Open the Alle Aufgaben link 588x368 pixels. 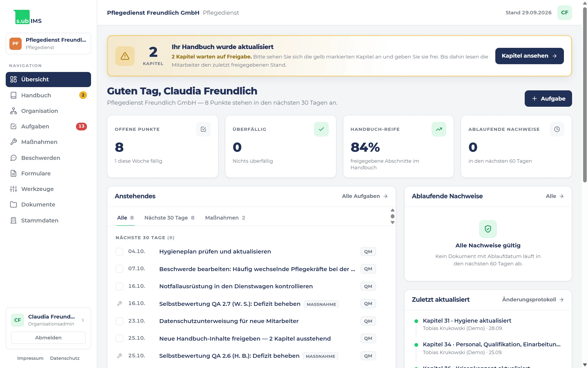click(365, 196)
